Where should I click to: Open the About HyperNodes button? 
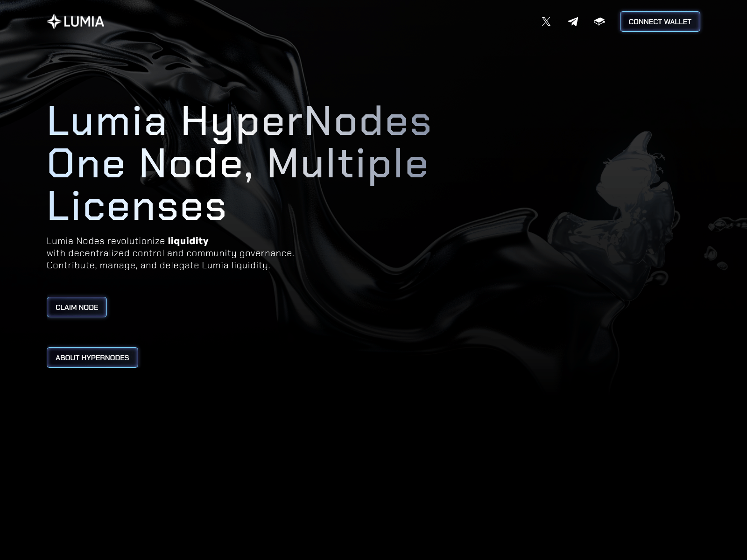pyautogui.click(x=92, y=357)
